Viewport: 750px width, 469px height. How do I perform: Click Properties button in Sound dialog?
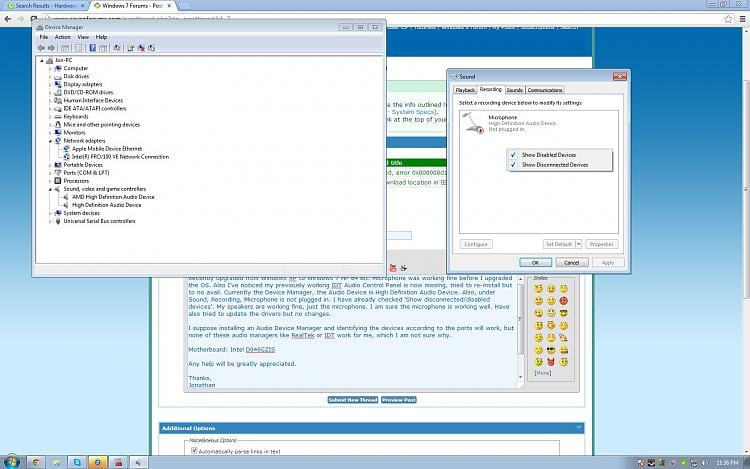click(601, 244)
